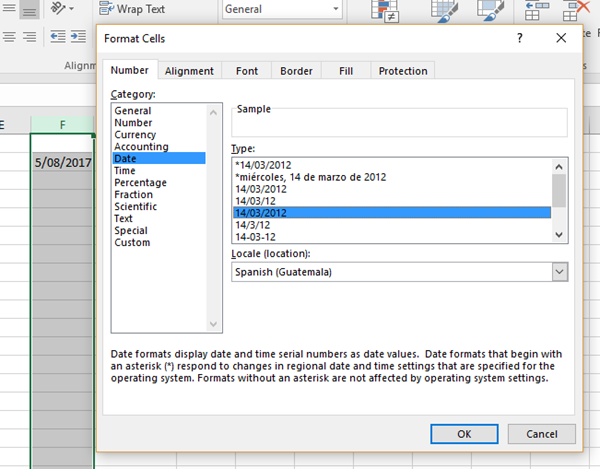Select column F header

62,125
